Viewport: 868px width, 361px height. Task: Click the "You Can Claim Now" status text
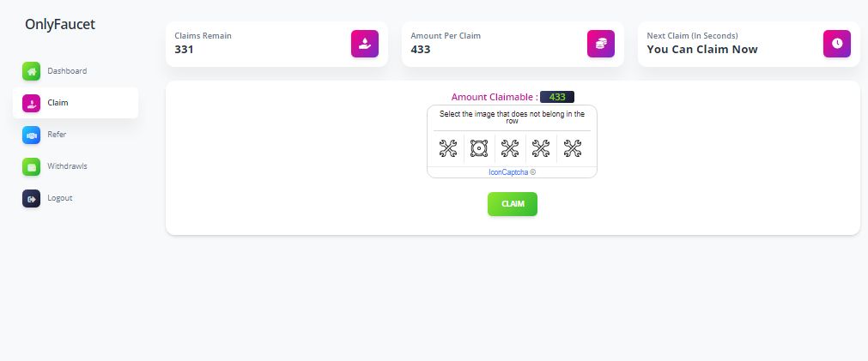point(702,50)
